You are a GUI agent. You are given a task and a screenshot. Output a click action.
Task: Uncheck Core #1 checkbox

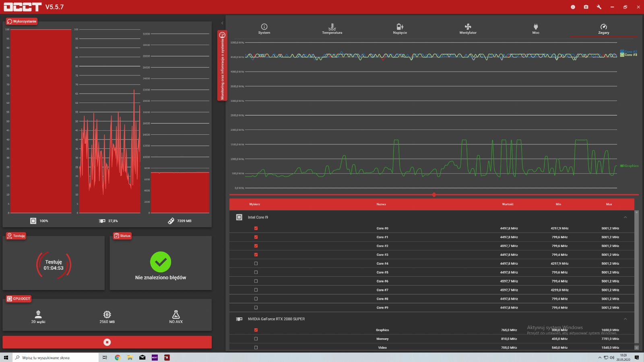pos(256,237)
